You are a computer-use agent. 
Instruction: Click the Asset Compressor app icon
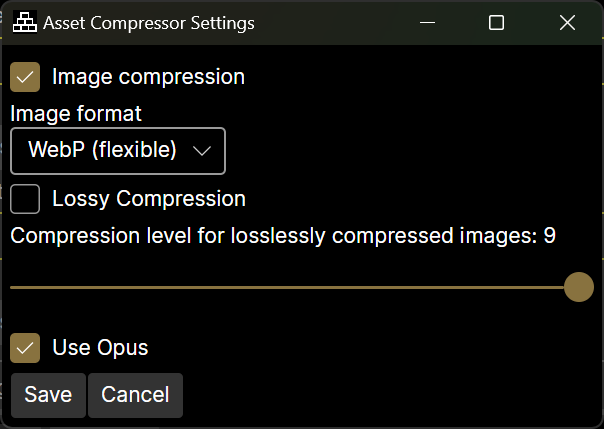(x=24, y=22)
